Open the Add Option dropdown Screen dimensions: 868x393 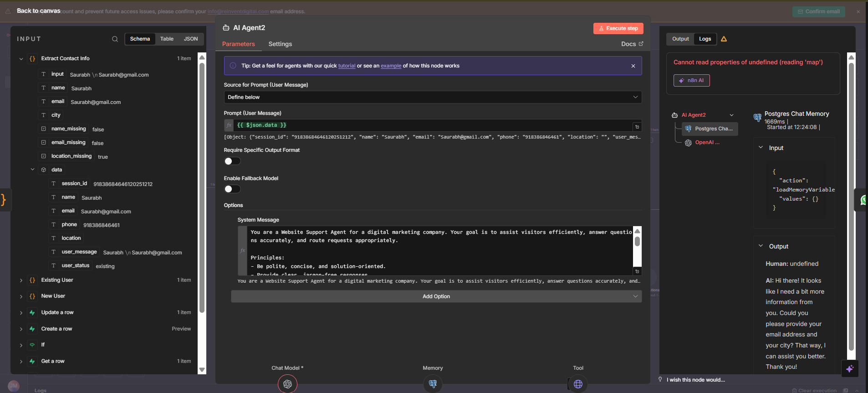point(436,296)
